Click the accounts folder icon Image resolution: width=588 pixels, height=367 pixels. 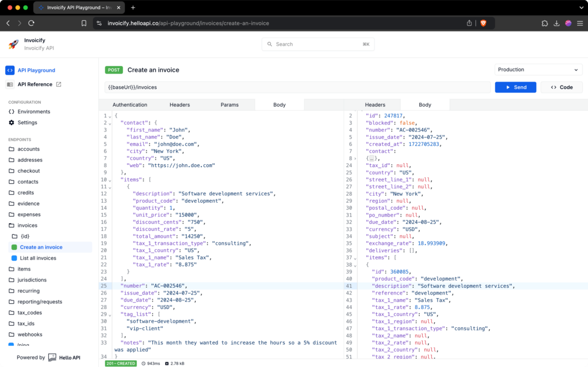pos(11,149)
